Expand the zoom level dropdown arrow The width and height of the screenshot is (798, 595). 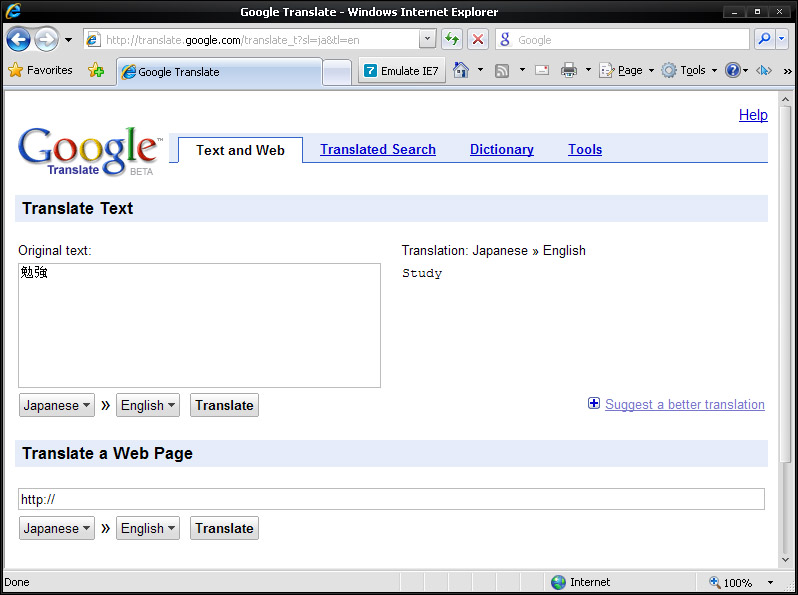tap(770, 582)
